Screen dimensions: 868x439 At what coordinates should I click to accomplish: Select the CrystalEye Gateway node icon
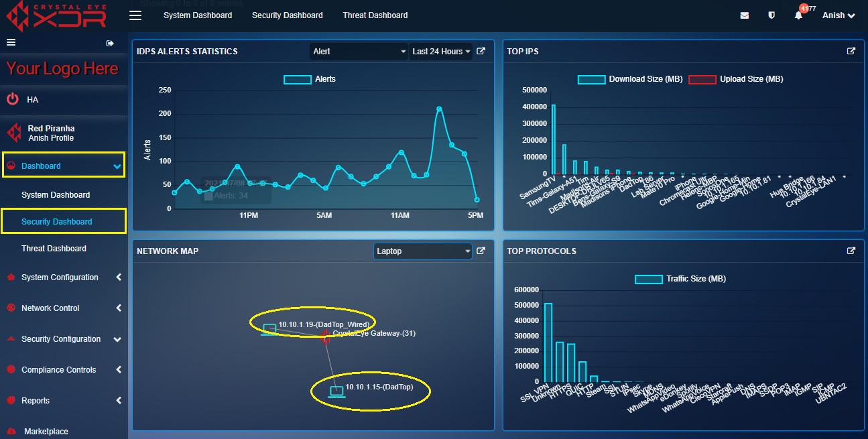[326, 338]
